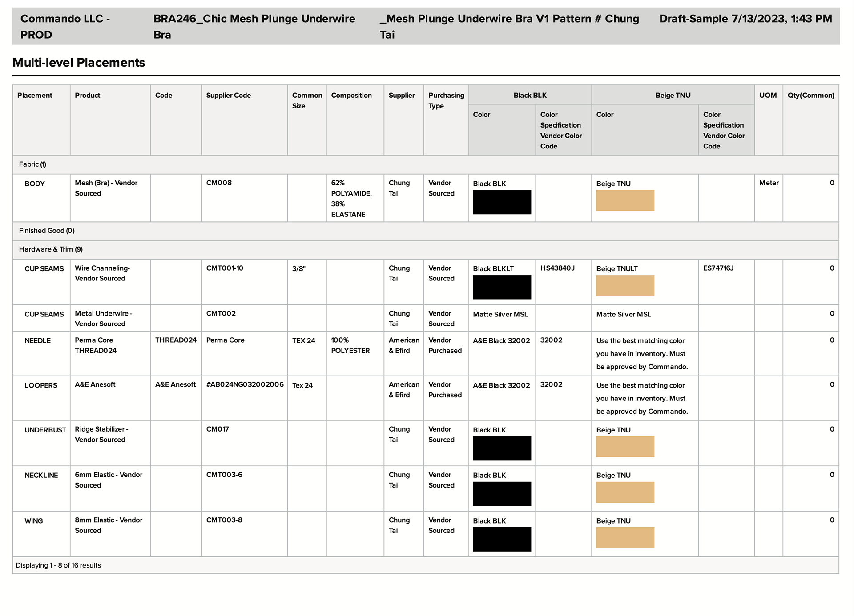Click the Multi-level Placements heading
854x616 pixels.
79,63
